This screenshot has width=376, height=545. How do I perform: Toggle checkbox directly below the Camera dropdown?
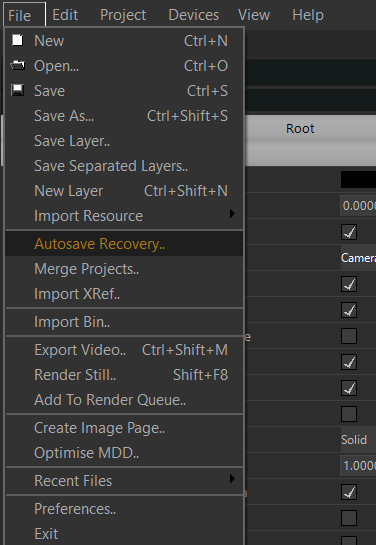click(349, 284)
